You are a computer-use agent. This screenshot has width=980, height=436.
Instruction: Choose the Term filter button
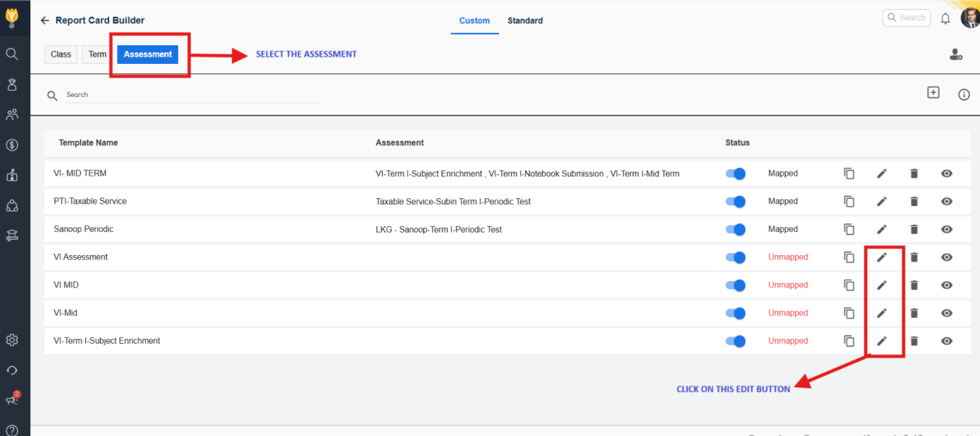[97, 54]
